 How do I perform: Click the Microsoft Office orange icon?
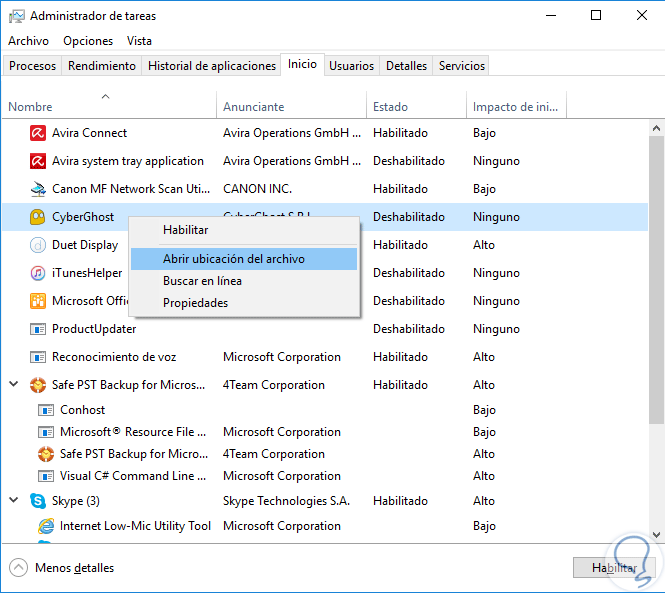tap(38, 301)
